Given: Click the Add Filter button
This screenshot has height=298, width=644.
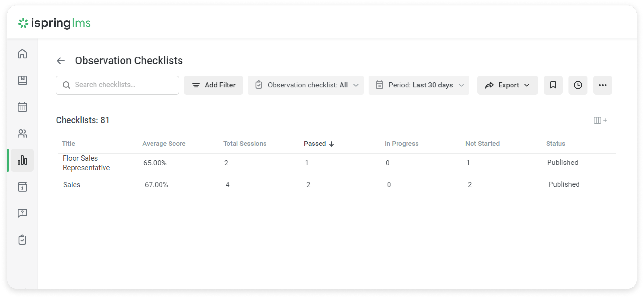Looking at the screenshot, I should pyautogui.click(x=213, y=85).
